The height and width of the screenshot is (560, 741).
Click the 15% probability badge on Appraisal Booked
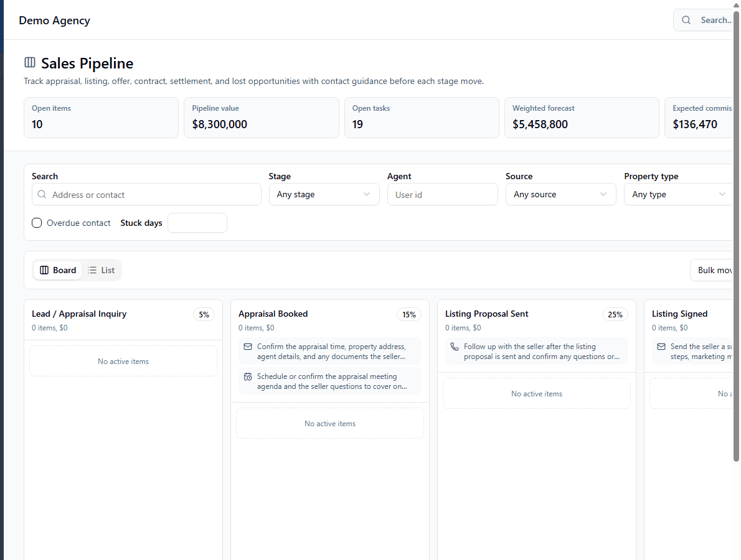coord(408,314)
